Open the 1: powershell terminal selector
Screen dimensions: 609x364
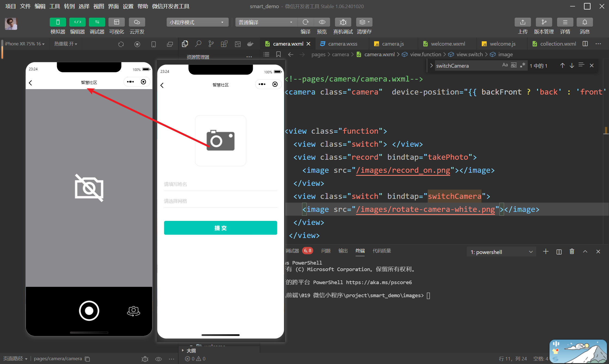coord(501,252)
